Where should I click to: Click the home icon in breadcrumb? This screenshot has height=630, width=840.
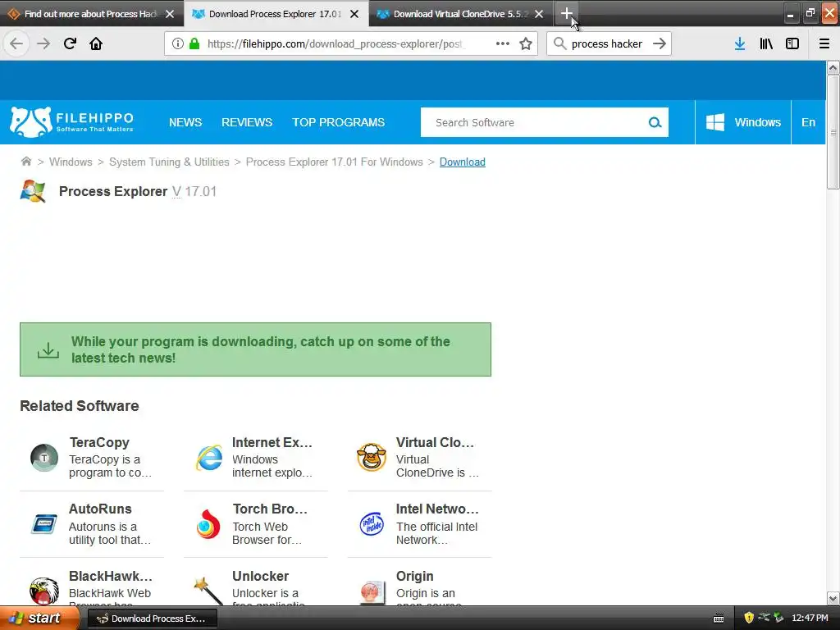click(x=25, y=162)
